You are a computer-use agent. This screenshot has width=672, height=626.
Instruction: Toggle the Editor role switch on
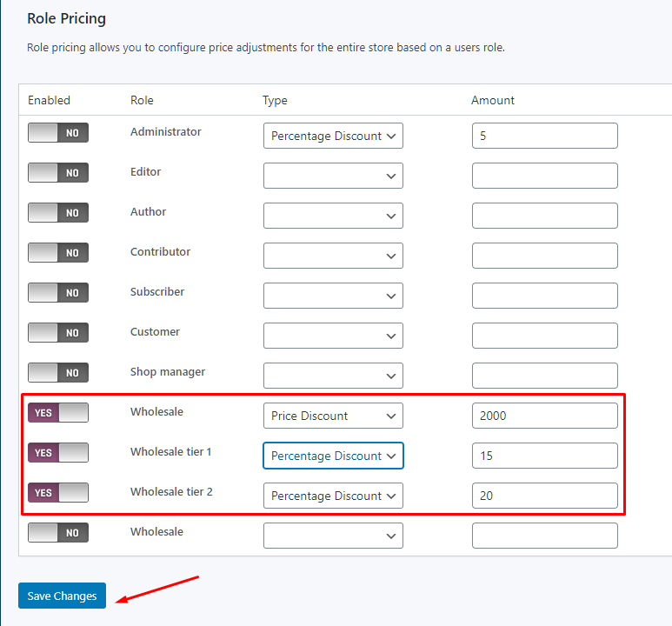point(58,173)
